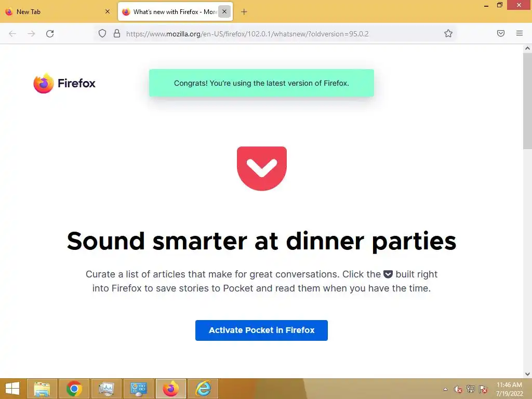This screenshot has width=532, height=399.
Task: Click the inline Pocket icon in paragraph
Action: point(388,274)
